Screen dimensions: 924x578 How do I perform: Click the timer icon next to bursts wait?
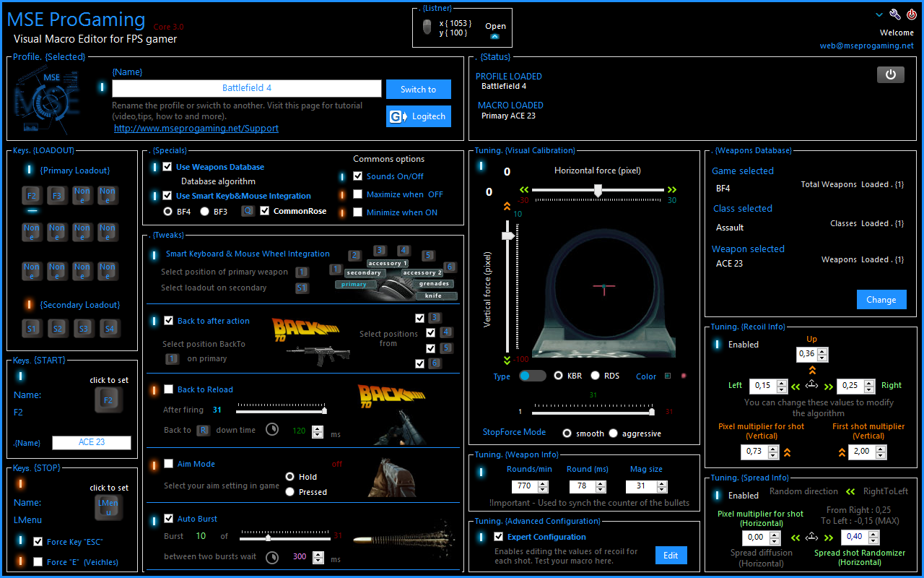click(x=272, y=558)
